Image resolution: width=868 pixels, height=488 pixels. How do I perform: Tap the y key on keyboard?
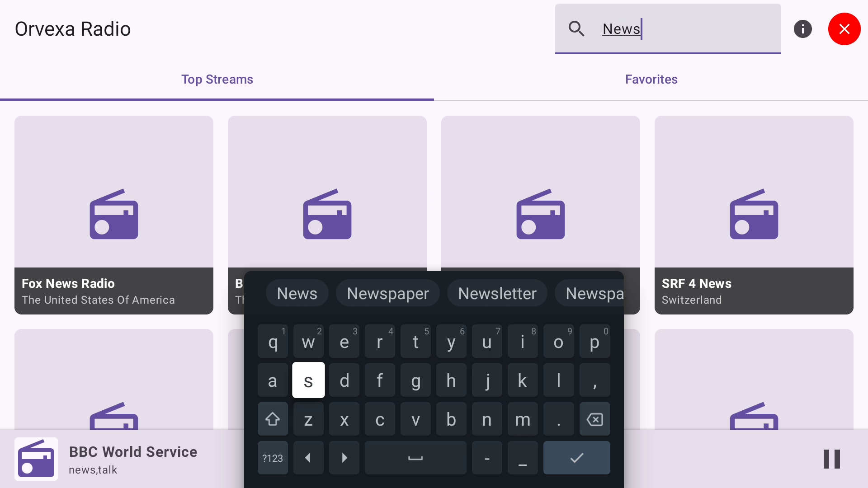click(451, 342)
